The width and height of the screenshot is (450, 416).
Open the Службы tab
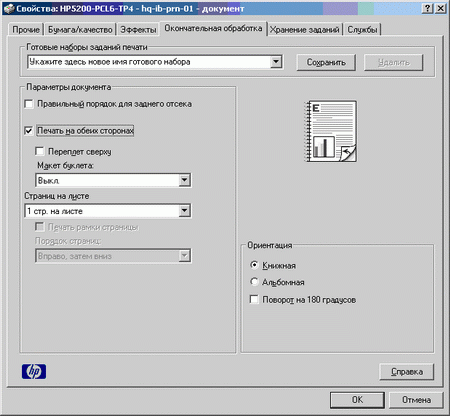pyautogui.click(x=362, y=30)
